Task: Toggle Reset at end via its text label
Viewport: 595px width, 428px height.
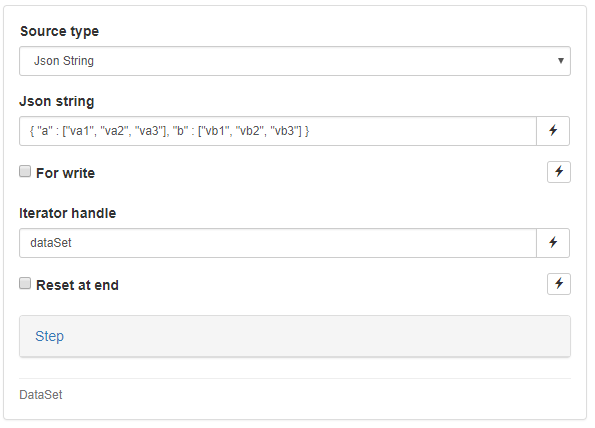Action: coord(77,285)
